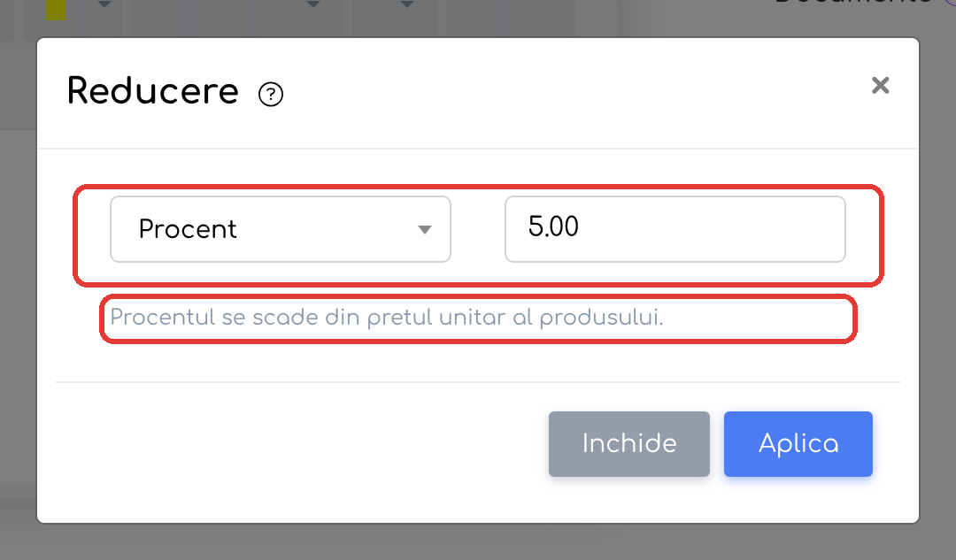
Task: Click the Procentul se scade hint text
Action: pyautogui.click(x=387, y=318)
